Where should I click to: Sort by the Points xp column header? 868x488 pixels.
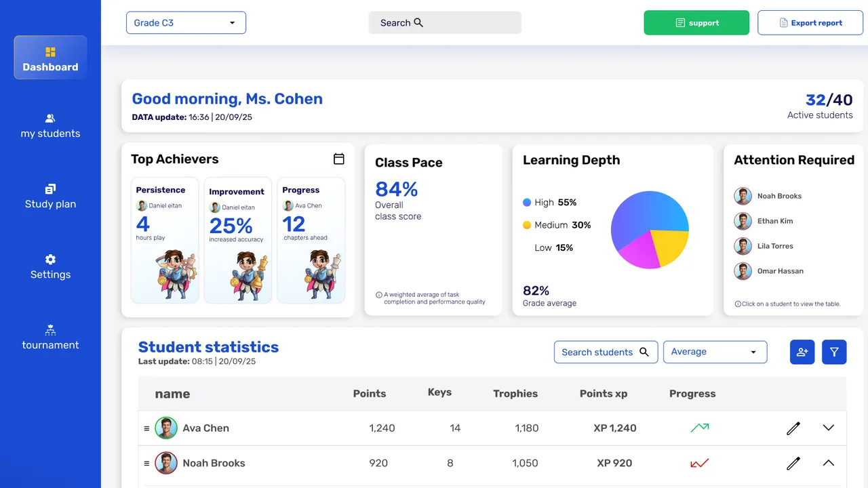604,394
